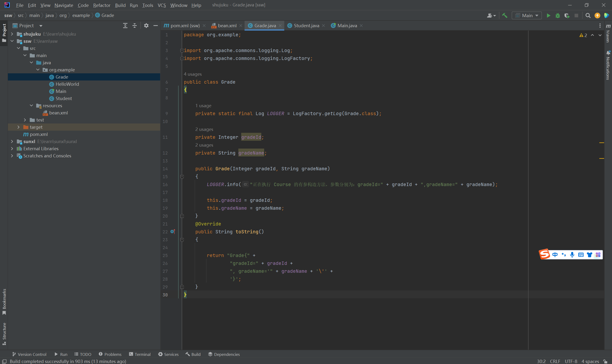This screenshot has height=364, width=612.
Task: Toggle read-only lock icon in status bar
Action: (605, 361)
